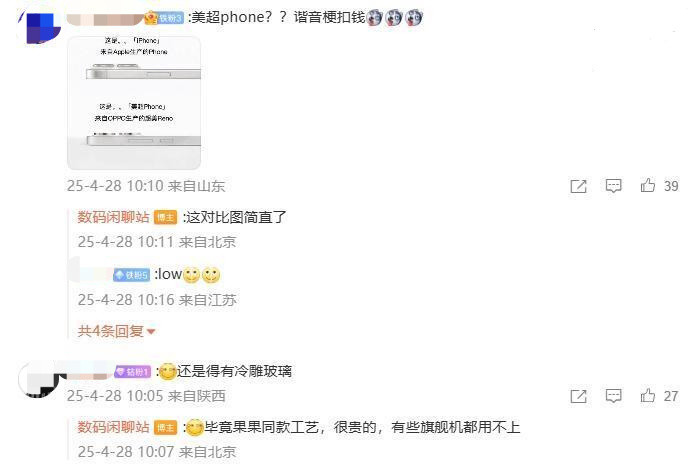Click 博主 tag beside 毕竟果果同款工艺 reply

click(x=166, y=428)
